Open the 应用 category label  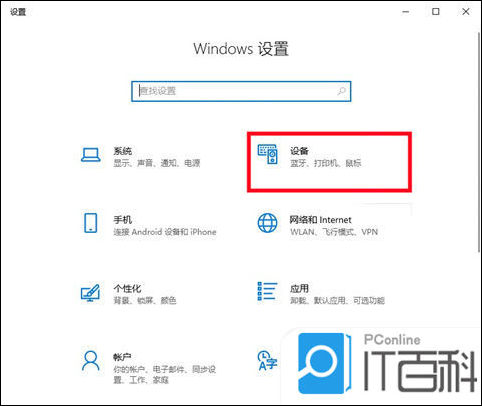[299, 288]
